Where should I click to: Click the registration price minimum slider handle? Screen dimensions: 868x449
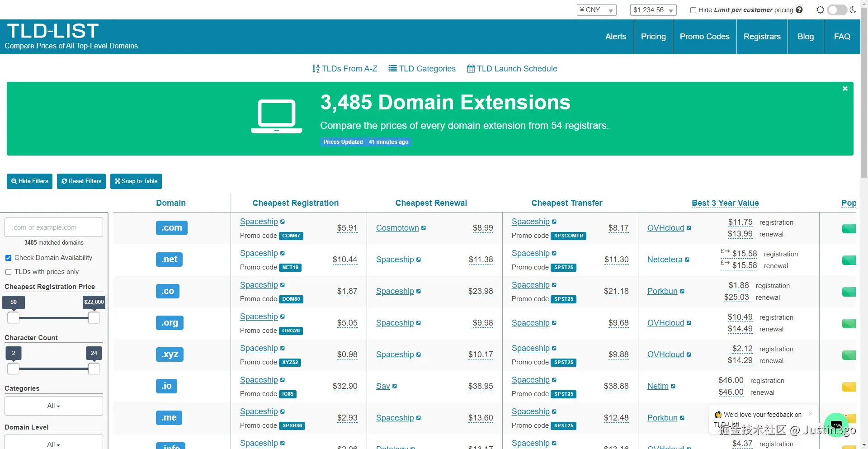click(x=14, y=318)
